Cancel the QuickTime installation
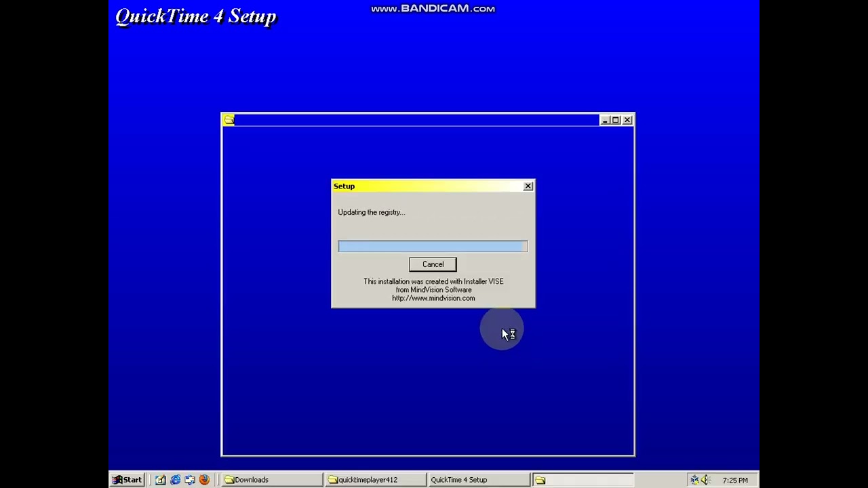This screenshot has height=488, width=868. pyautogui.click(x=433, y=264)
